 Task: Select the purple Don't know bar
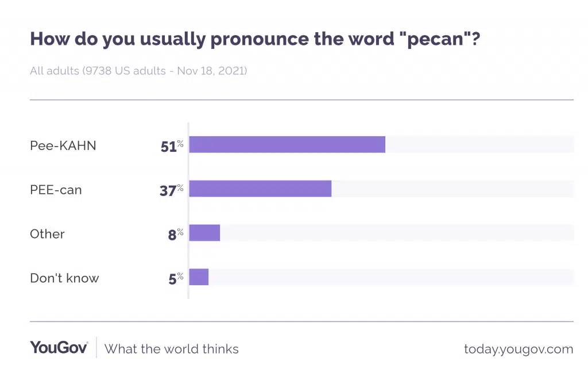199,278
